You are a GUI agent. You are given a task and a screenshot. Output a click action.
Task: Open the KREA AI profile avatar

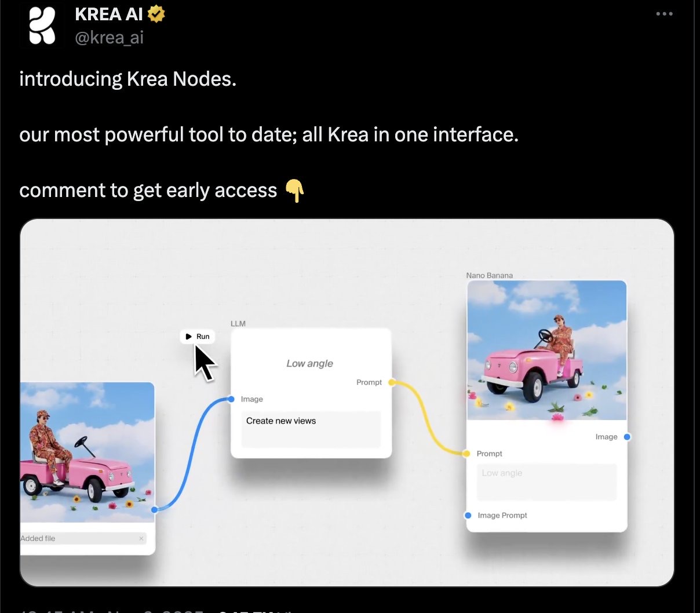click(x=43, y=25)
